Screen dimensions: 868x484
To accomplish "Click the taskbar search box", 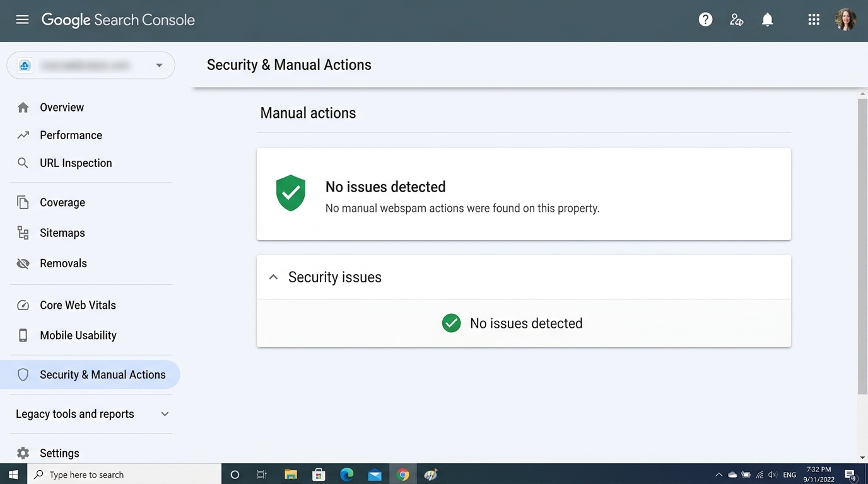I will tap(124, 475).
